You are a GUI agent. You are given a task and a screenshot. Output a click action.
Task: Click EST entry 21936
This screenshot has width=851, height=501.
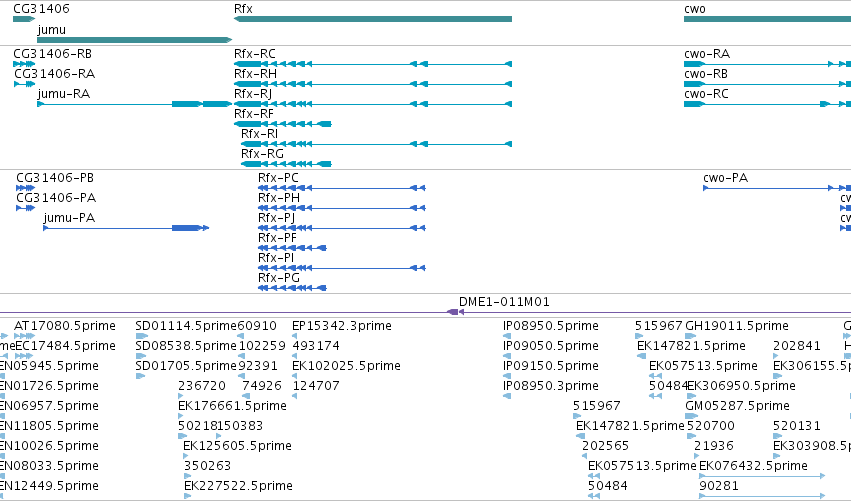point(714,446)
